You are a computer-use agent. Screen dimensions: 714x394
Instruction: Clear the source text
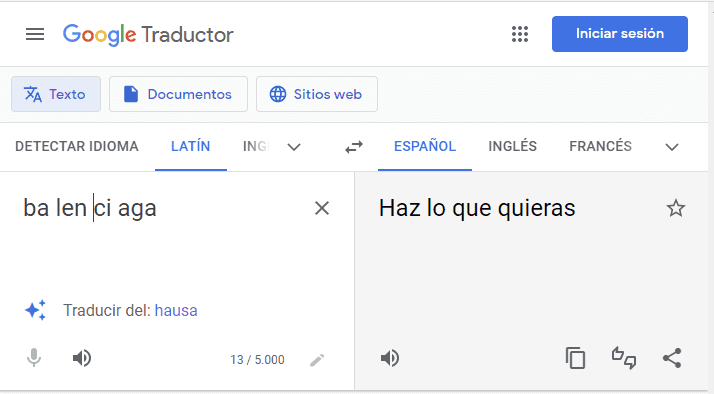pyautogui.click(x=322, y=208)
